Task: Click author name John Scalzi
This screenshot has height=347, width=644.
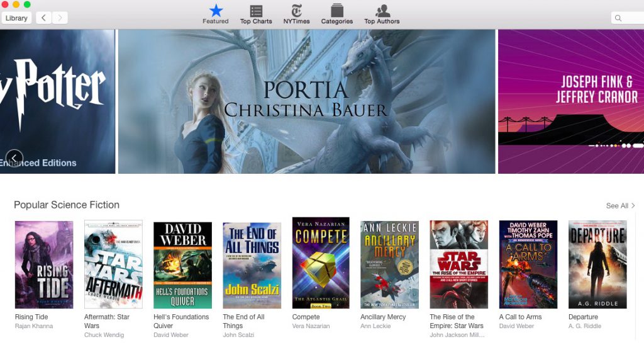Action: [x=238, y=335]
